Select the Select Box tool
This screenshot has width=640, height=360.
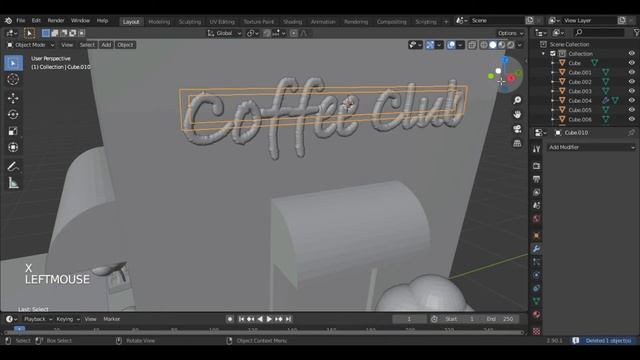click(x=13, y=63)
